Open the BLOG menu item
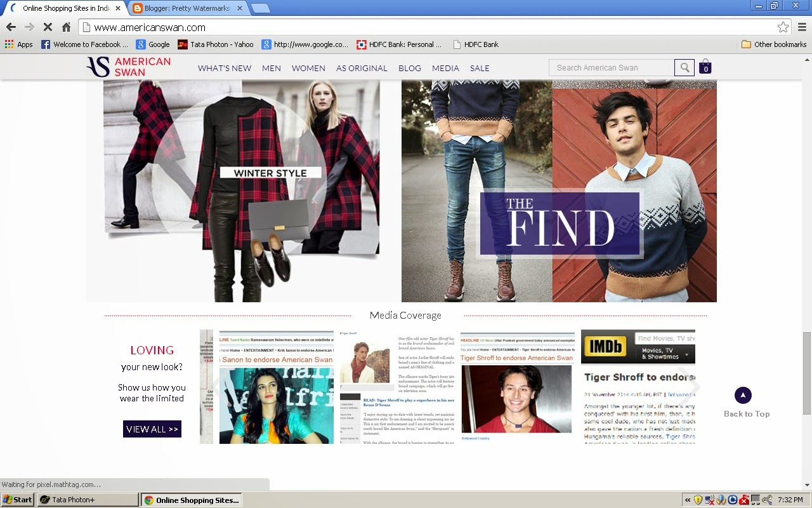The image size is (812, 508). (x=410, y=68)
